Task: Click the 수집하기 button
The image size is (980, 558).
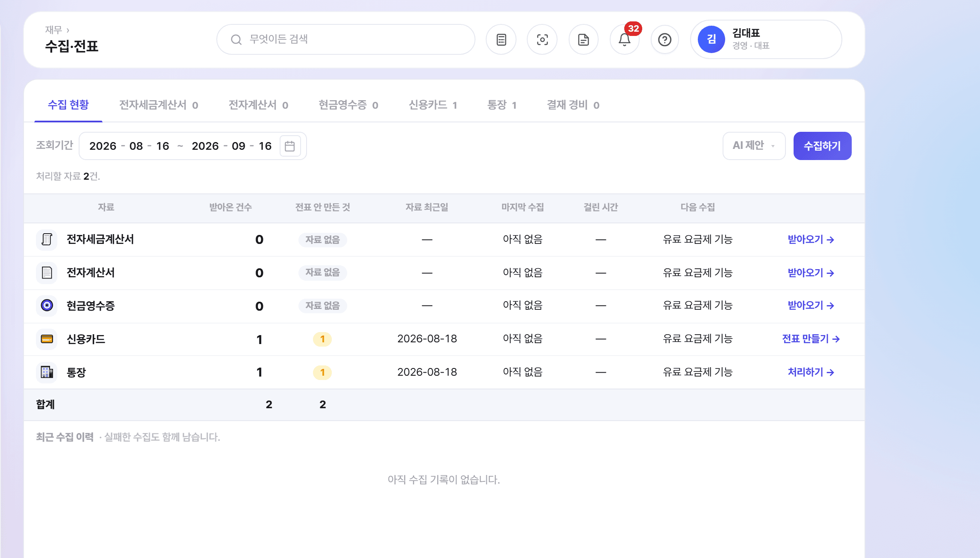Action: pos(822,146)
